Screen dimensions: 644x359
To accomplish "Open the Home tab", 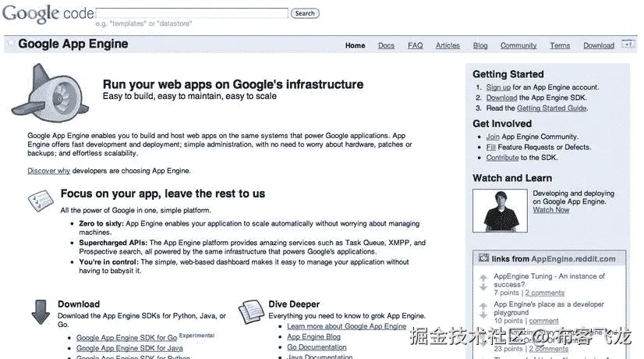I will [355, 45].
